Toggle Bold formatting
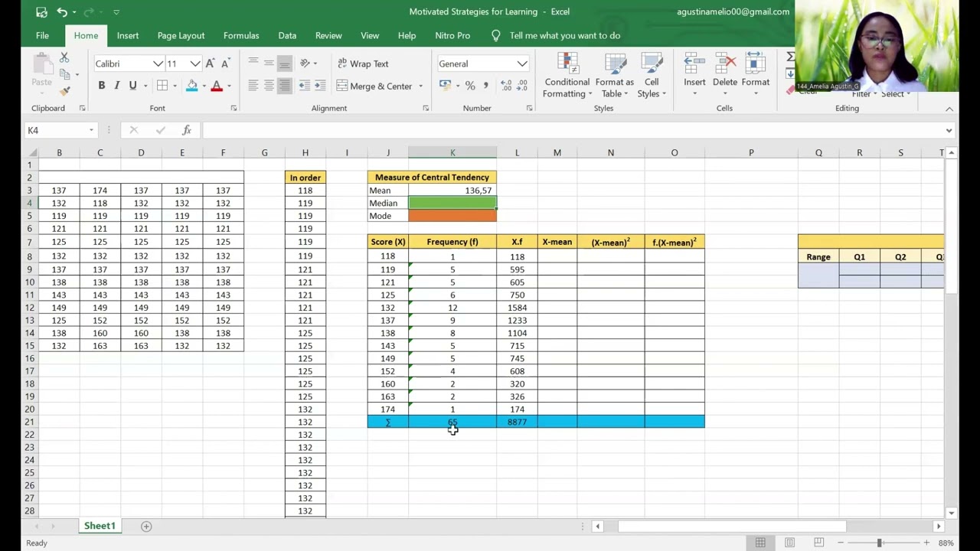The width and height of the screenshot is (980, 551). 101,86
